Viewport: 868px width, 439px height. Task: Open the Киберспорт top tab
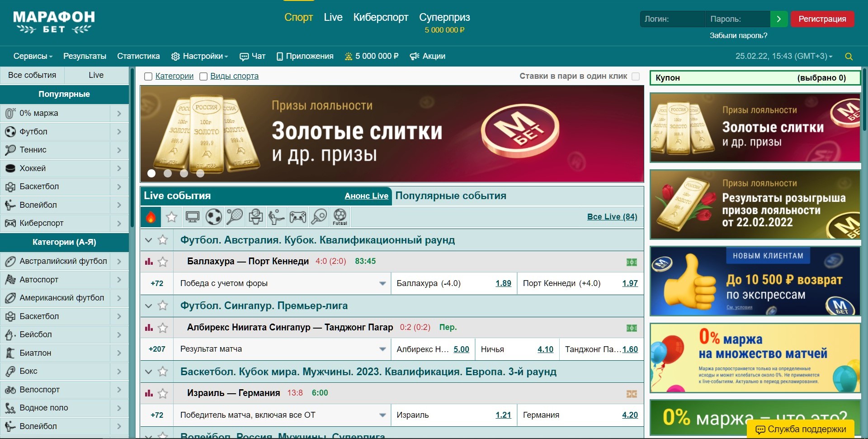click(x=381, y=17)
